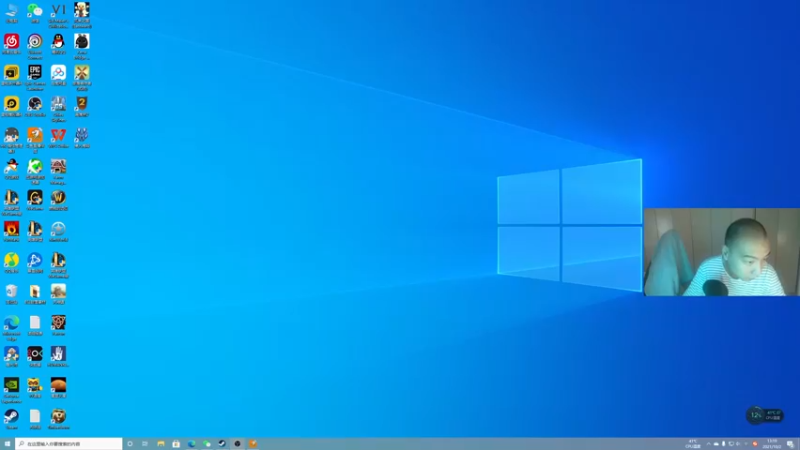
Task: Open the QQ Music yellow-green shortcut
Action: click(x=11, y=262)
